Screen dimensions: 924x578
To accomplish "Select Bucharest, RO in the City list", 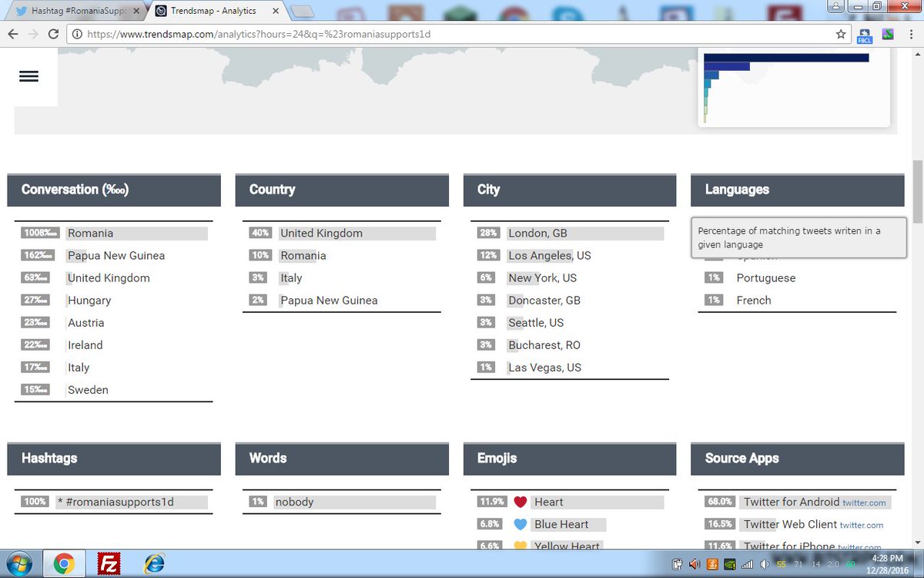I will click(544, 344).
